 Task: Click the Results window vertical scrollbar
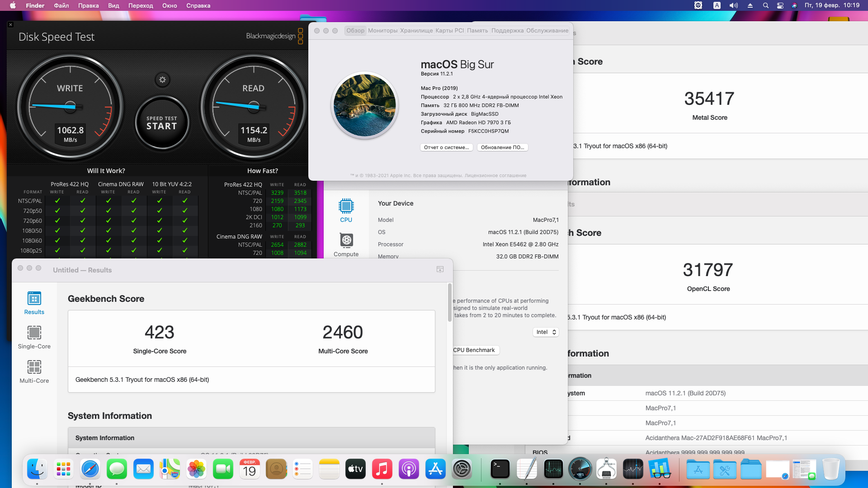449,303
